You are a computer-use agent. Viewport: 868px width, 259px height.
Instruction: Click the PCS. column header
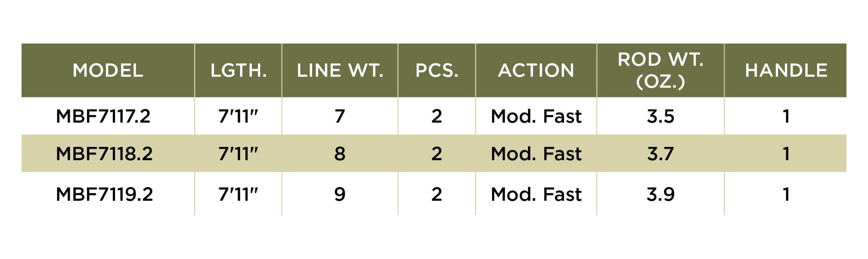point(437,70)
